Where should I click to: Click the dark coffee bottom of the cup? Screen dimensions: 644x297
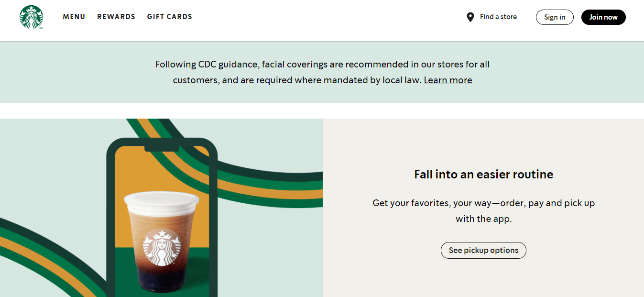[x=162, y=280]
